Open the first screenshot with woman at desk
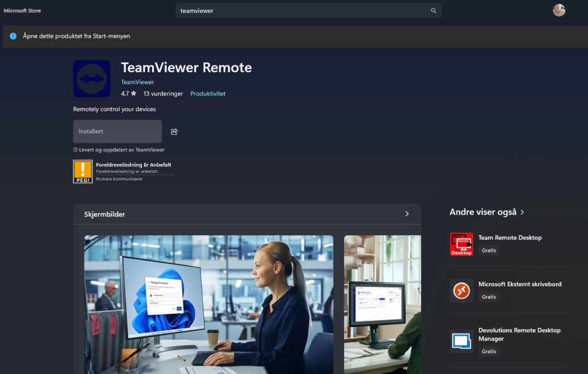The width and height of the screenshot is (588, 374). click(x=208, y=304)
